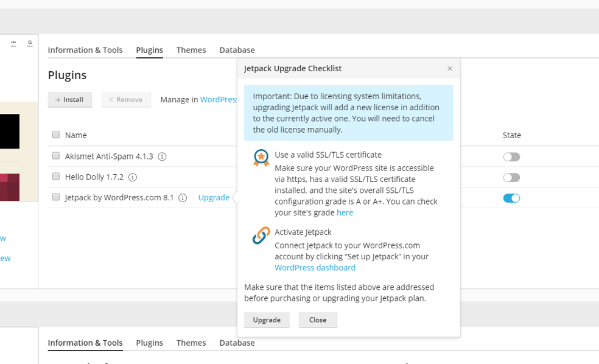Mark the Jetpack by WordPress.com checkbox
599x364 pixels.
[x=56, y=197]
